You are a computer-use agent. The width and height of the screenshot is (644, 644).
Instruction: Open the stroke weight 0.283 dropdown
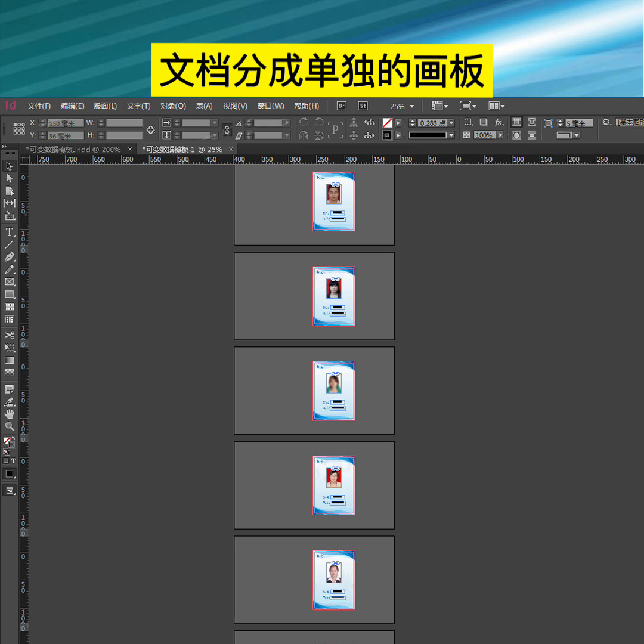[x=451, y=123]
